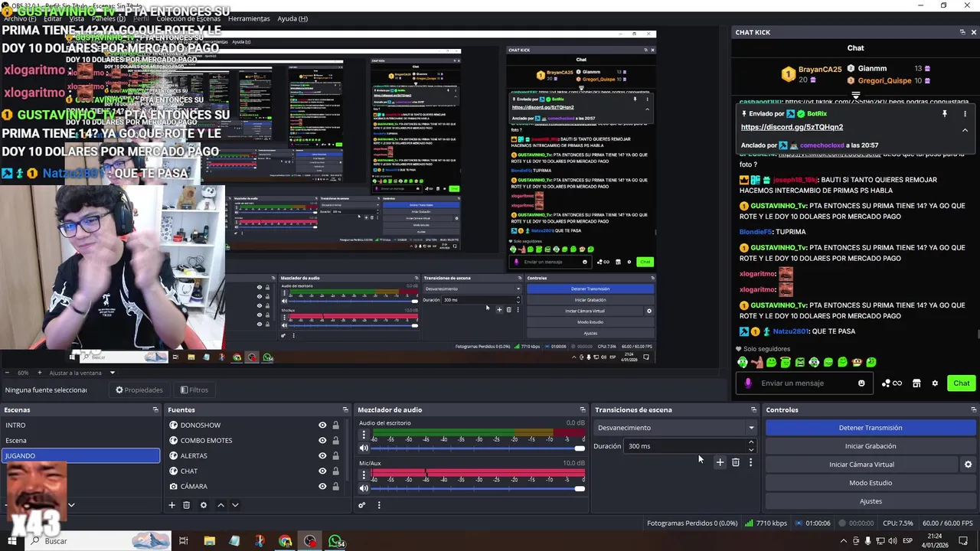980x551 pixels.
Task: Mute Audio del escritorio speaker icon
Action: pos(364,448)
